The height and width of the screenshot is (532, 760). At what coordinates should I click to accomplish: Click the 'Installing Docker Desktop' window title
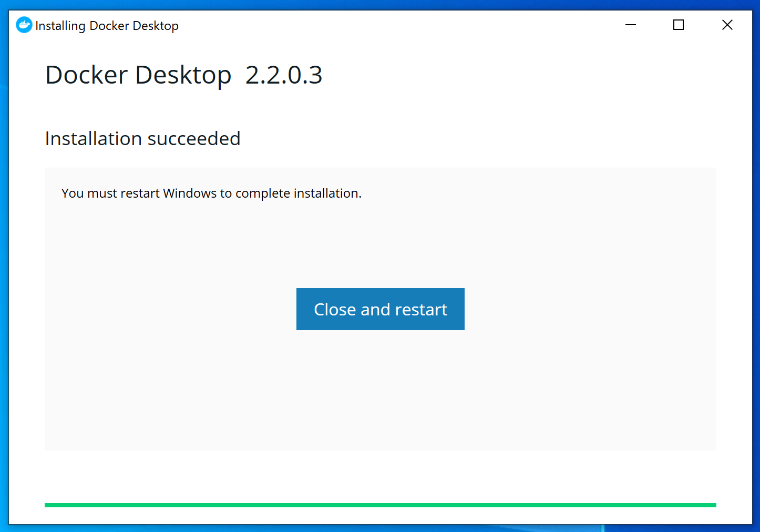tap(107, 26)
